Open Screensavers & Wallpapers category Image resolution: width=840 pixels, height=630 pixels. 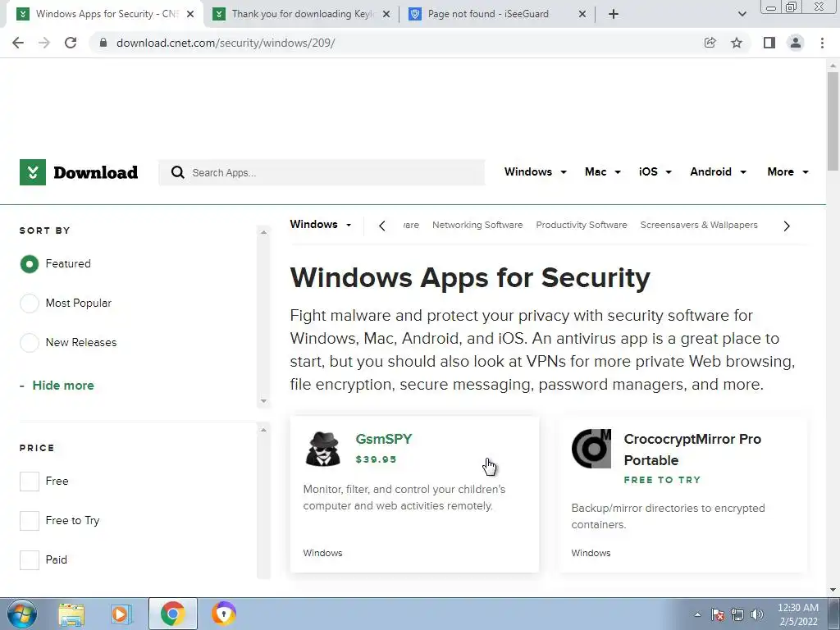pyautogui.click(x=699, y=225)
